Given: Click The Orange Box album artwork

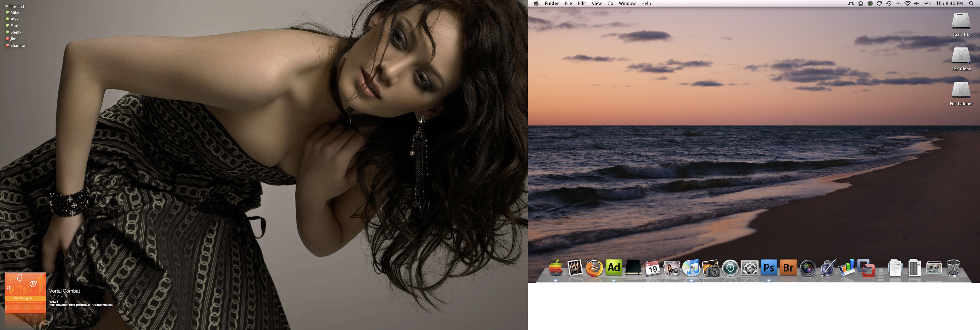Looking at the screenshot, I should click(x=25, y=293).
